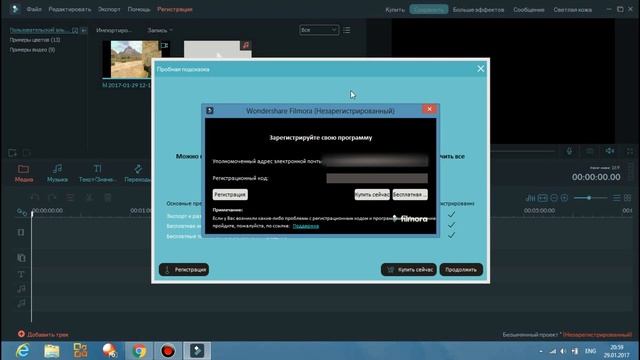Image resolution: width=640 pixels, height=360 pixels.
Task: Open Google Chrome from the taskbar
Action: (x=139, y=351)
